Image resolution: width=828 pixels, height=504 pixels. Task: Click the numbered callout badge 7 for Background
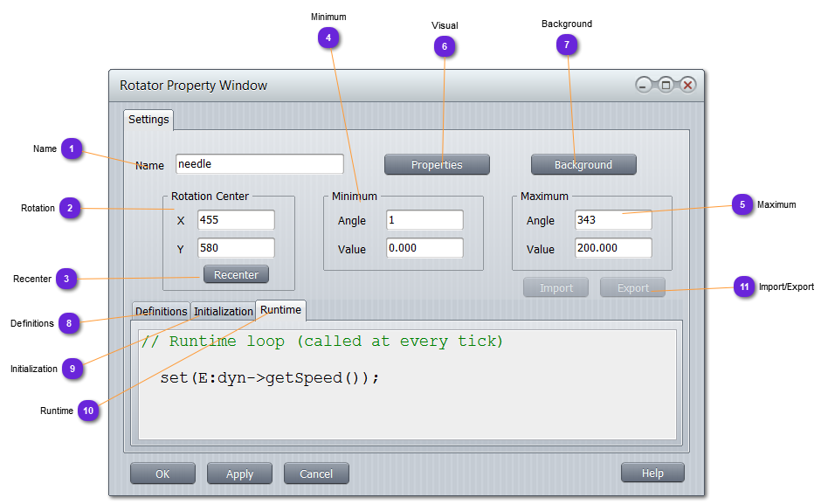click(x=567, y=44)
